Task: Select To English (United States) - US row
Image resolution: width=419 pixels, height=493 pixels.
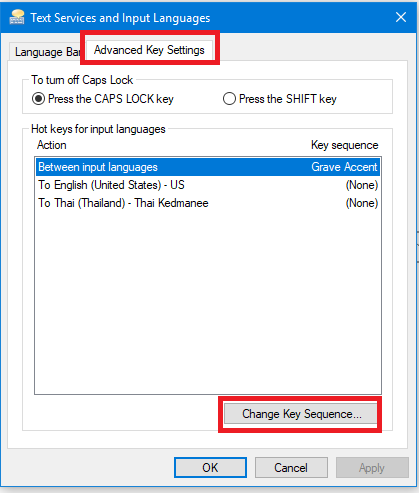Action: click(x=208, y=185)
